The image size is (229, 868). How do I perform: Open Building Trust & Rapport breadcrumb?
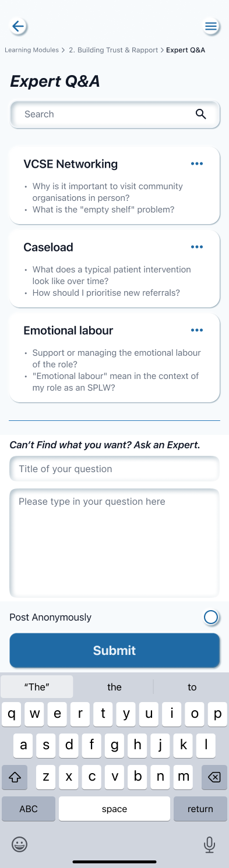pos(114,50)
